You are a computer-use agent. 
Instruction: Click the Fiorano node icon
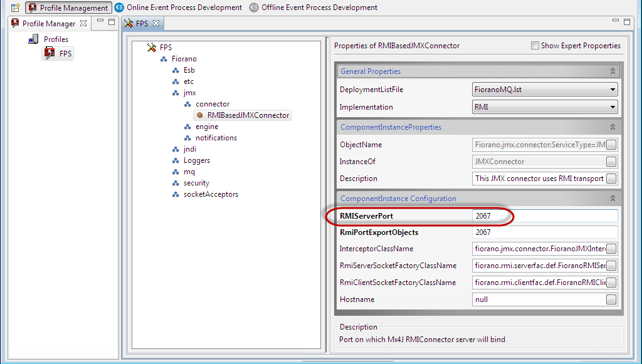pyautogui.click(x=164, y=59)
